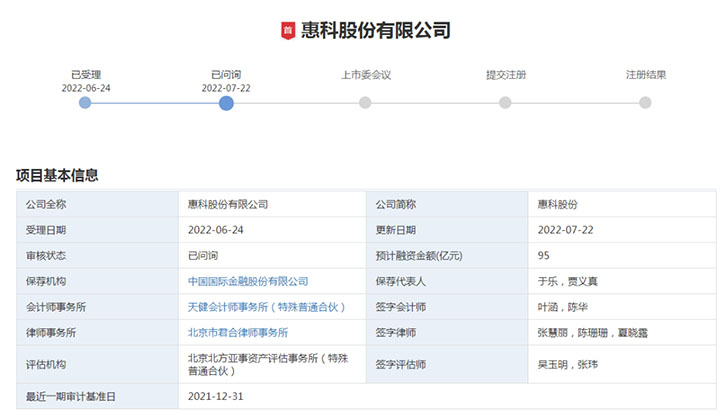Click the 签字律师 label cell
Screen dimensions: 725x418
(447, 332)
